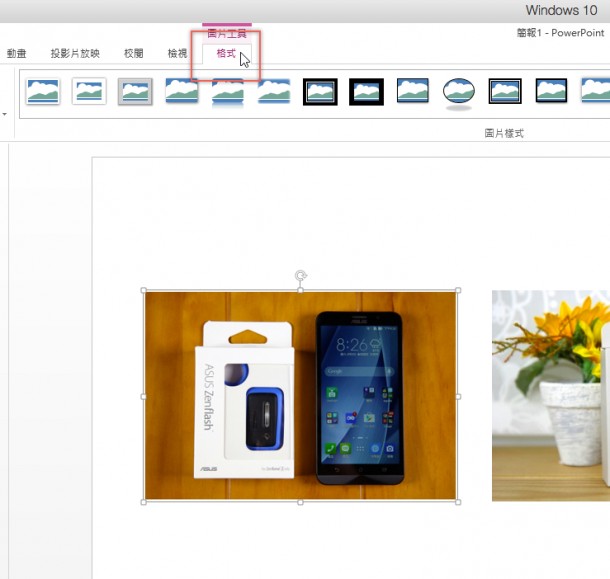Open the 格式 ribbon tab
This screenshot has height=579, width=610.
click(226, 53)
